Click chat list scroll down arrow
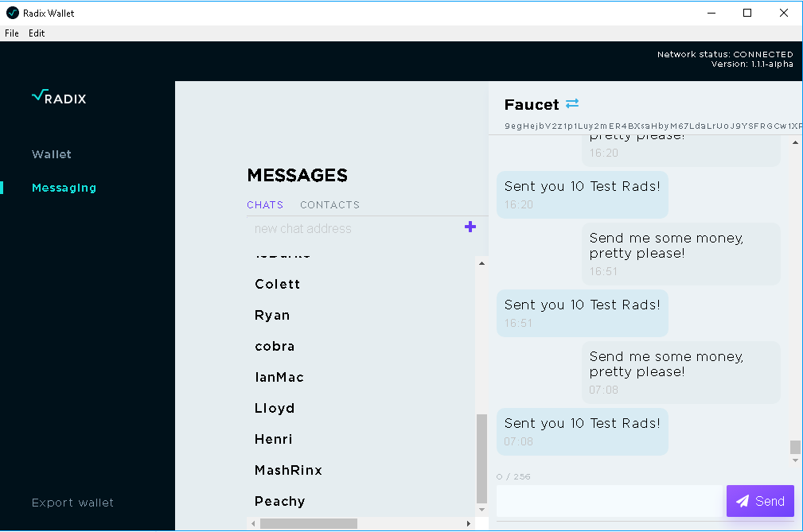The width and height of the screenshot is (803, 532). [x=481, y=510]
